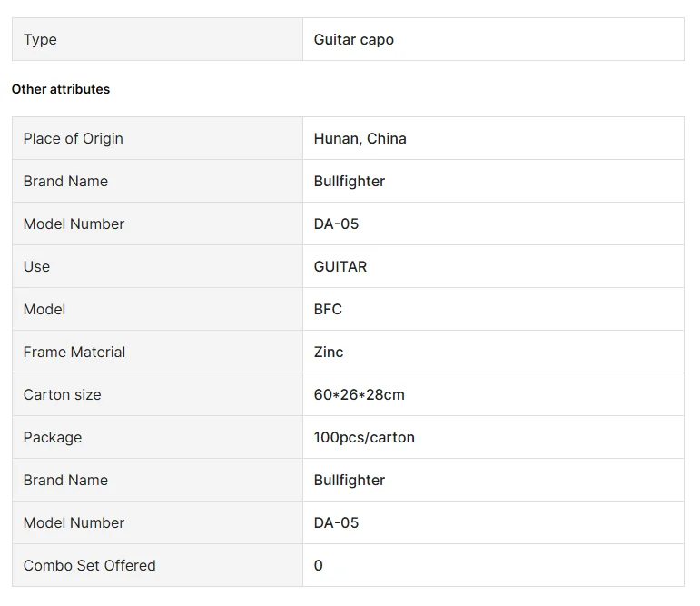The width and height of the screenshot is (700, 606).
Task: Click the Combo Set Offered label
Action: (x=89, y=566)
